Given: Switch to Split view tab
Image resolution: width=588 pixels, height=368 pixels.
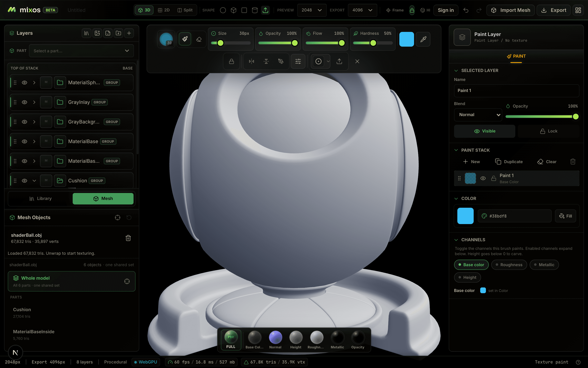Looking at the screenshot, I should pyautogui.click(x=185, y=10).
